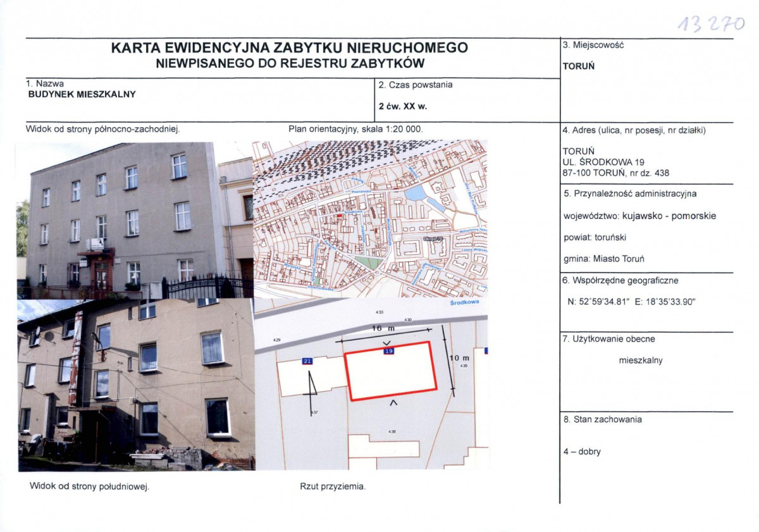Click the blue house number 21 marker
This screenshot has height=532, width=759.
[308, 361]
